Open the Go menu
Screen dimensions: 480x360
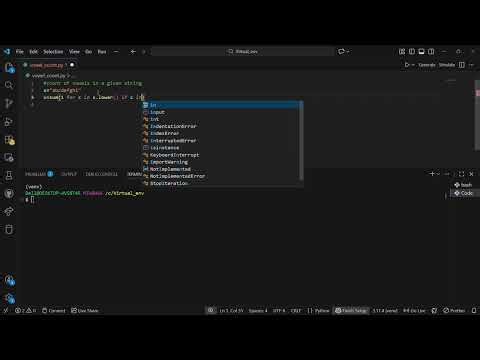[88, 52]
